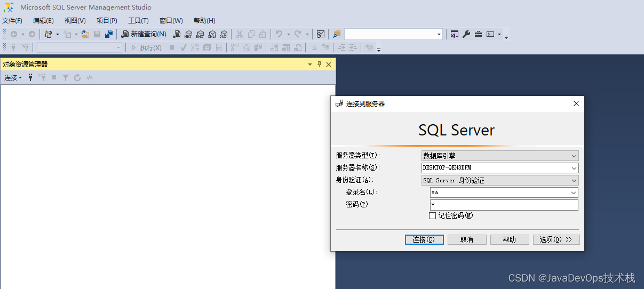The height and width of the screenshot is (289, 644).
Task: Open the arrow beside the command window icon
Action: coord(499,34)
